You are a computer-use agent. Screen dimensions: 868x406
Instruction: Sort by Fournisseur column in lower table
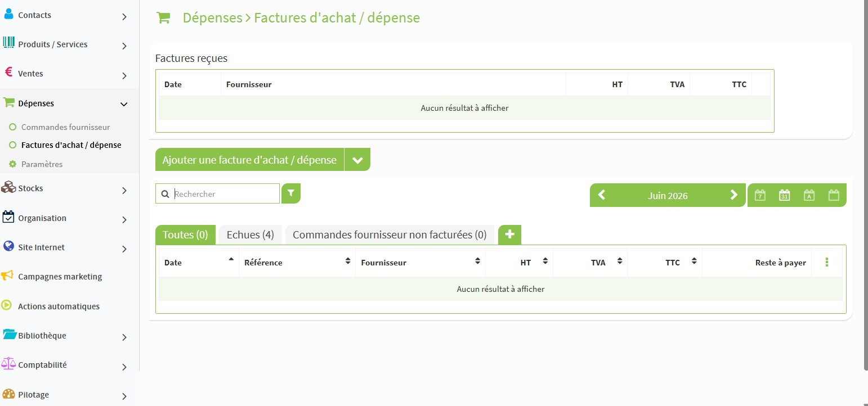pyautogui.click(x=420, y=263)
